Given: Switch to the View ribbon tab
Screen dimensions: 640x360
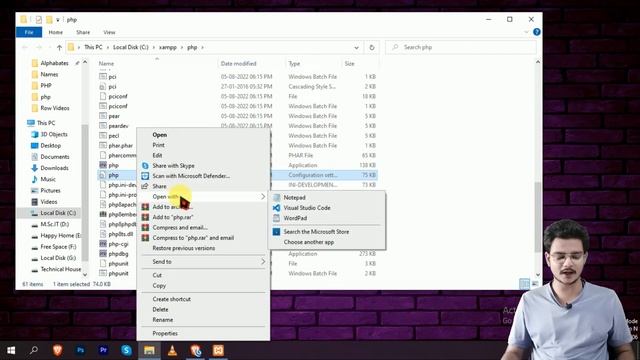Looking at the screenshot, I should [x=109, y=32].
